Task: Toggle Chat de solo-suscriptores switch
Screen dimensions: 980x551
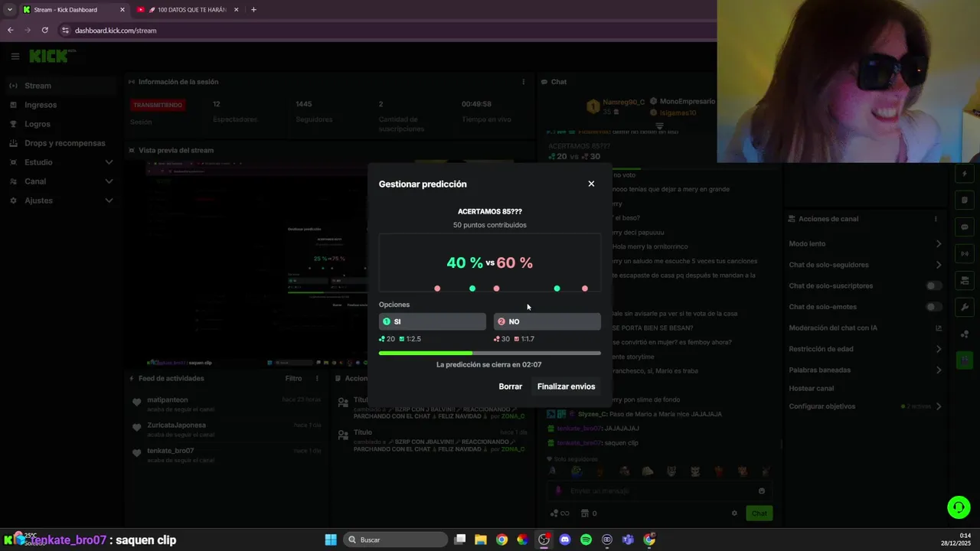Action: point(933,285)
